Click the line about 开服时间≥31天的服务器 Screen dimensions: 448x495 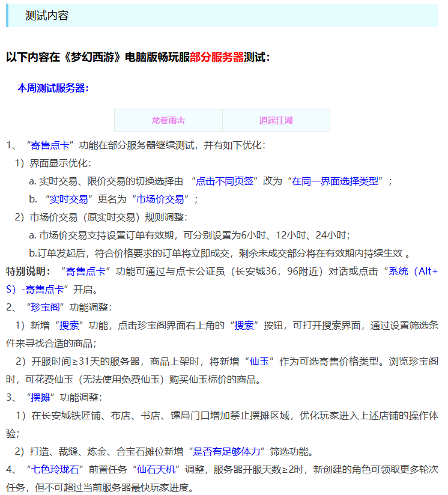point(222,370)
